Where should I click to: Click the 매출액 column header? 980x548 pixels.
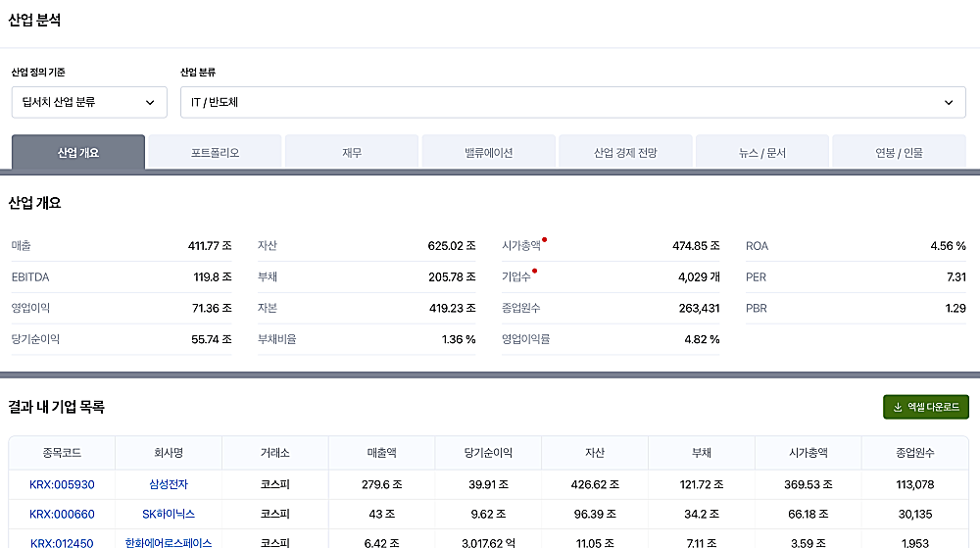coord(382,453)
